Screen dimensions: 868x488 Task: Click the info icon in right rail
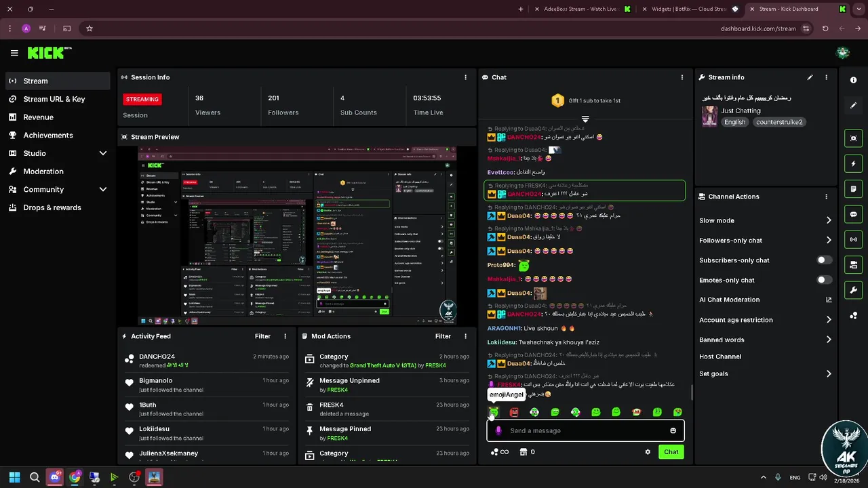[854, 80]
